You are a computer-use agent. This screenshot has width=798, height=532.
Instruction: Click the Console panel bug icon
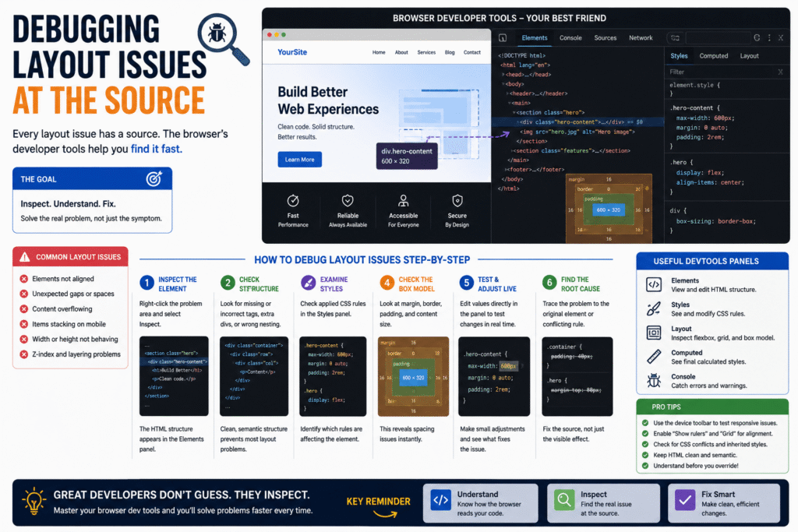(x=654, y=380)
